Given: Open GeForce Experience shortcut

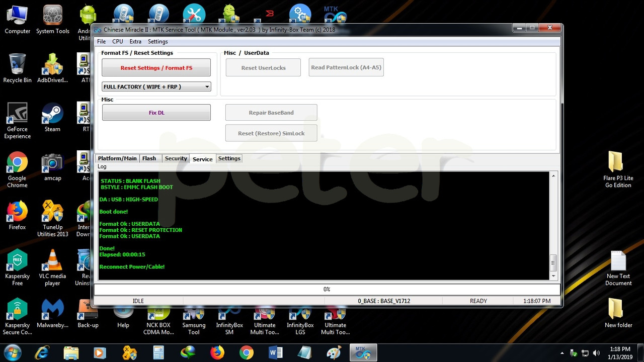Looking at the screenshot, I should (17, 121).
